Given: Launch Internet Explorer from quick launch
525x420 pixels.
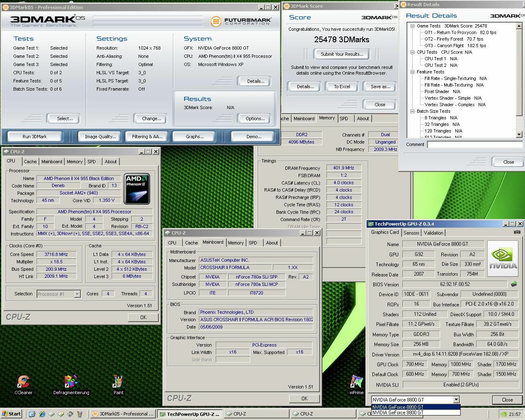Looking at the screenshot, I should point(42,414).
